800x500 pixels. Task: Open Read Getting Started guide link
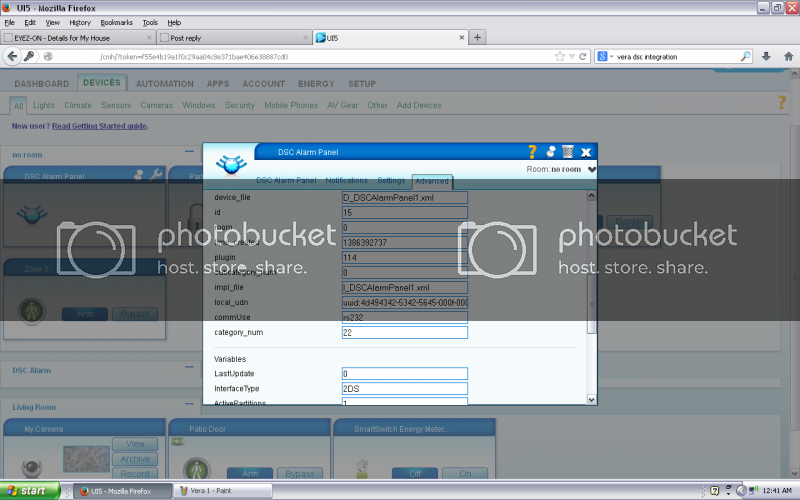pyautogui.click(x=99, y=126)
